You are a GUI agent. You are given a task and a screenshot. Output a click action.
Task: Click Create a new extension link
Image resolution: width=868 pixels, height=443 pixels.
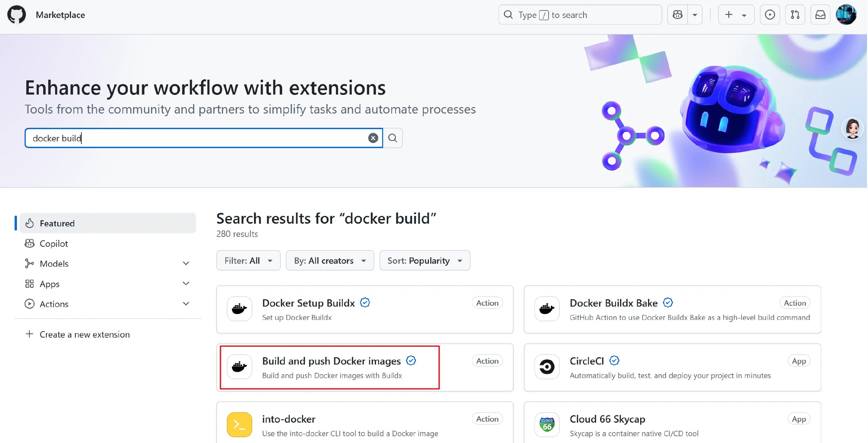[84, 335]
